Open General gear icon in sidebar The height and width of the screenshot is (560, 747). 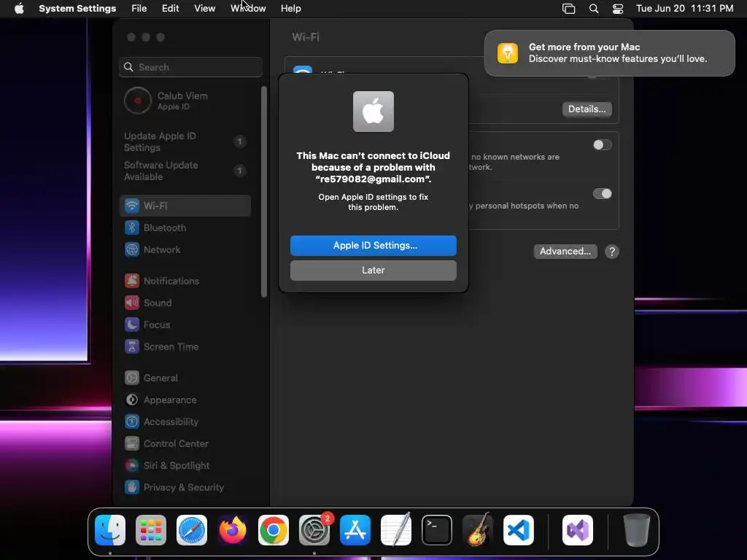[132, 378]
